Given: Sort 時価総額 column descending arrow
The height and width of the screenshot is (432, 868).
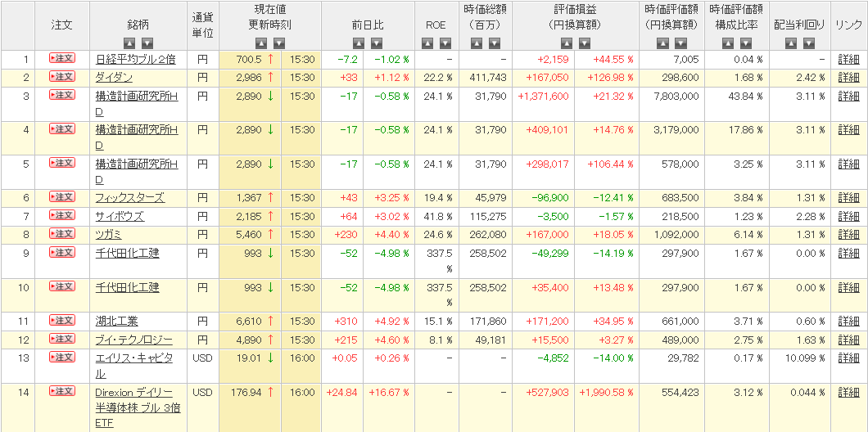Looking at the screenshot, I should coord(495,43).
